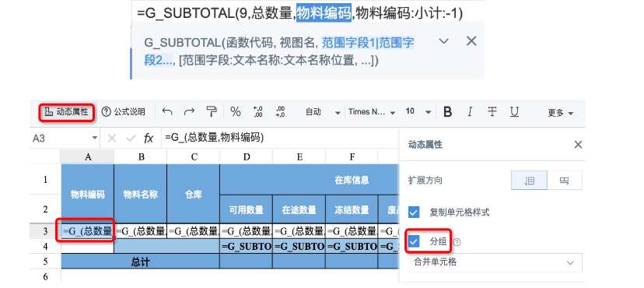Screen dimensions: 644x288
Task: Click the 公式说明 button
Action: [123, 112]
